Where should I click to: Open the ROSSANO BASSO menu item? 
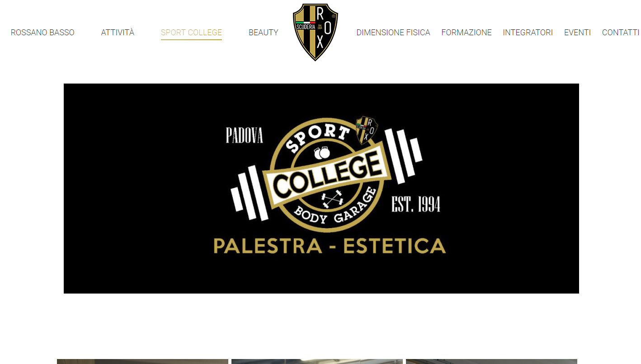pyautogui.click(x=42, y=33)
